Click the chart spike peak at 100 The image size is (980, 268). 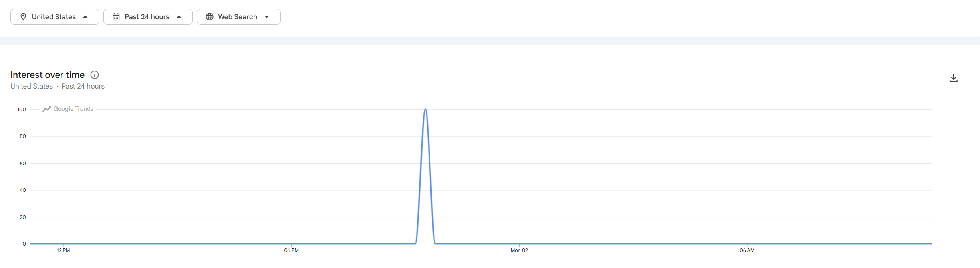[x=425, y=110]
